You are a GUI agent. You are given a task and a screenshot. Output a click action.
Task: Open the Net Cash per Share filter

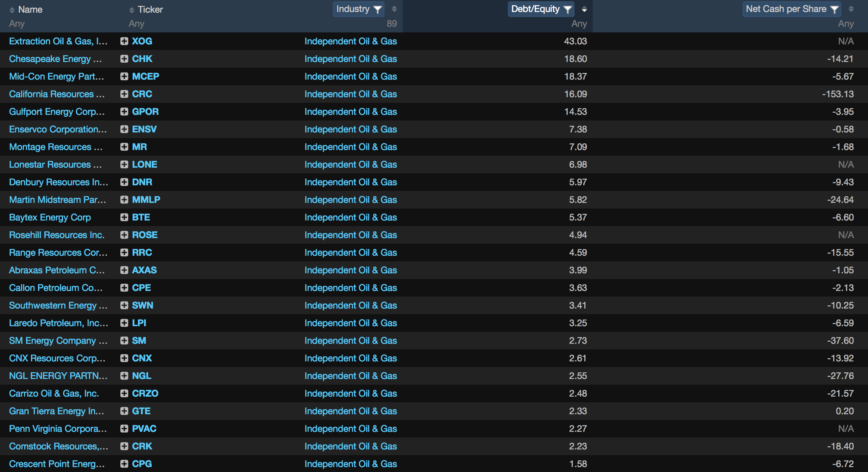coord(792,9)
